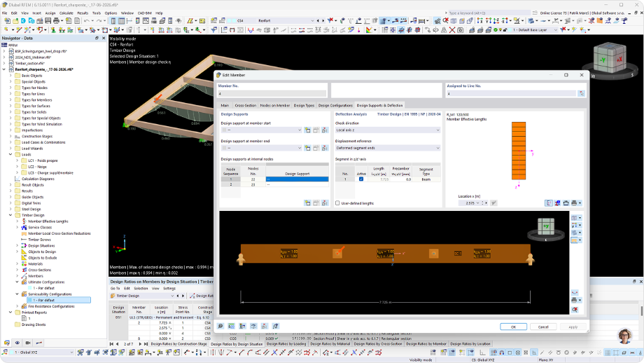Screen dimensions: 644x363
Task: Click the print icon beside the member preview
Action: click(575, 300)
